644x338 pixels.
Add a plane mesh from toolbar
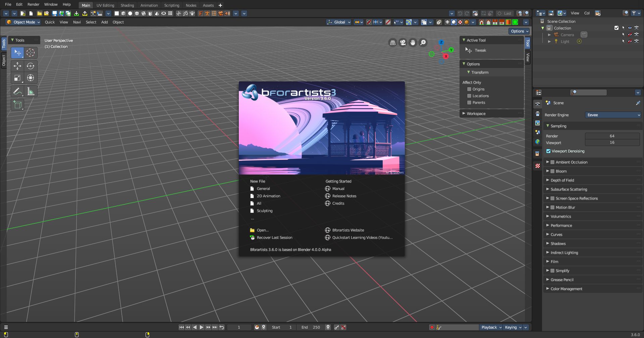coord(117,13)
